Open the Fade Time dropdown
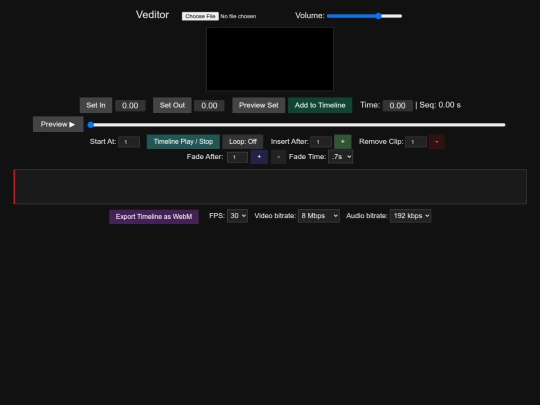Screen dimensions: 540x405 click(x=341, y=157)
